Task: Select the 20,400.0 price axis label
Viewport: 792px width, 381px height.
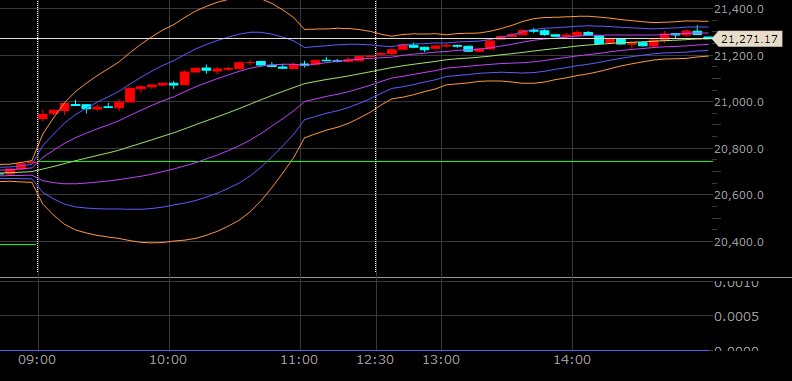Action: click(x=738, y=242)
